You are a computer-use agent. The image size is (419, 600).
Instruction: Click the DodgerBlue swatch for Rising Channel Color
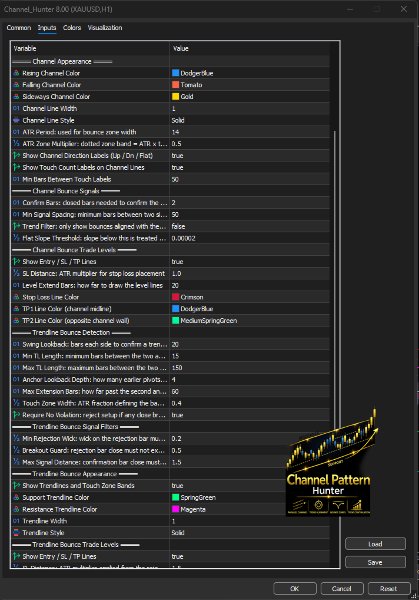[x=176, y=73]
